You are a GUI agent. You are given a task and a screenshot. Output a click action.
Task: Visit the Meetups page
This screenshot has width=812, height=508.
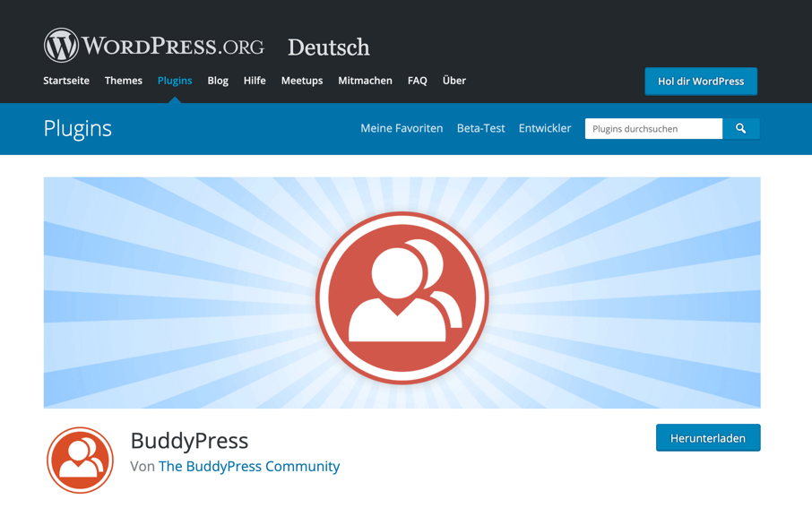pyautogui.click(x=302, y=81)
